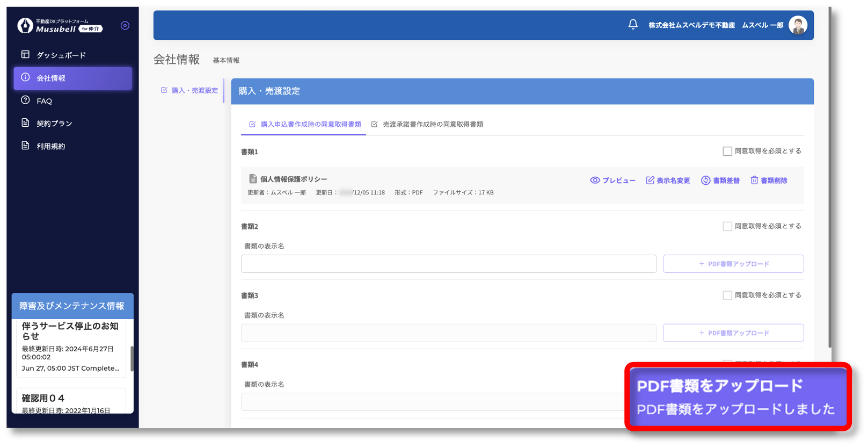This screenshot has width=868, height=448.
Task: Click PDF書類アップロード button for 書類2
Action: [x=733, y=264]
